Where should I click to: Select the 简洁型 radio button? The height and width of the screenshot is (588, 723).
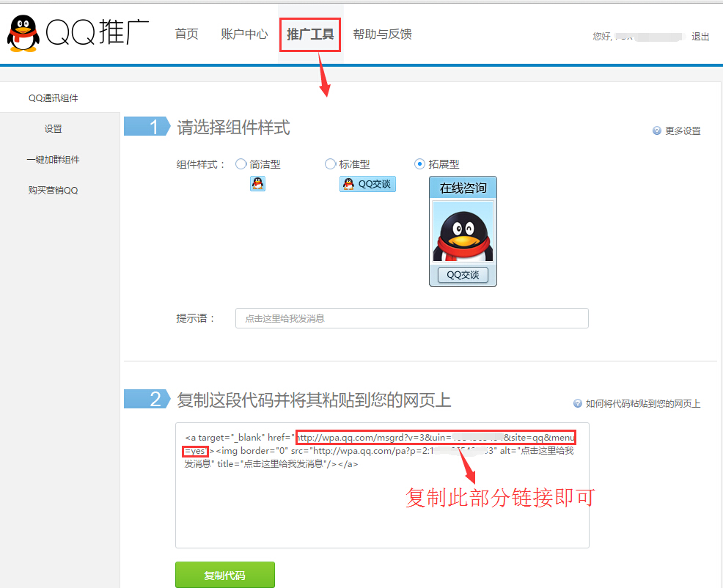(241, 164)
